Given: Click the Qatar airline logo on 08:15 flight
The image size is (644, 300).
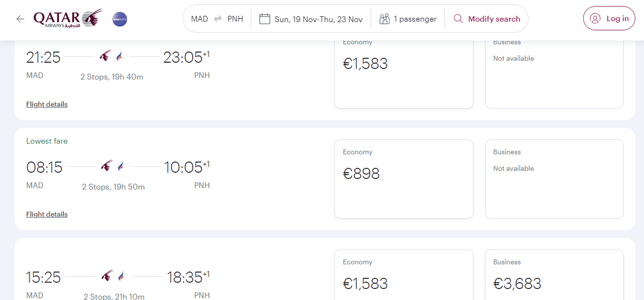Looking at the screenshot, I should [x=107, y=166].
